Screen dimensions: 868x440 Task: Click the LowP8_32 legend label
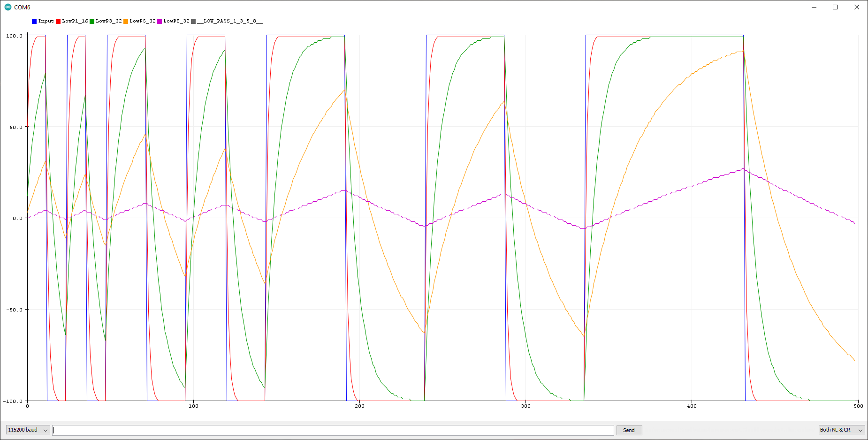tap(176, 21)
